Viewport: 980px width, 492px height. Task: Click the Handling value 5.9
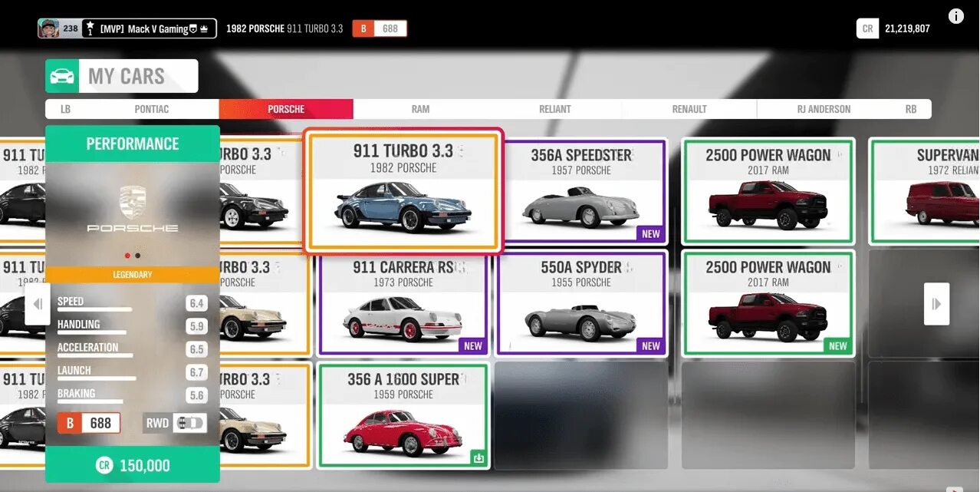click(x=196, y=326)
